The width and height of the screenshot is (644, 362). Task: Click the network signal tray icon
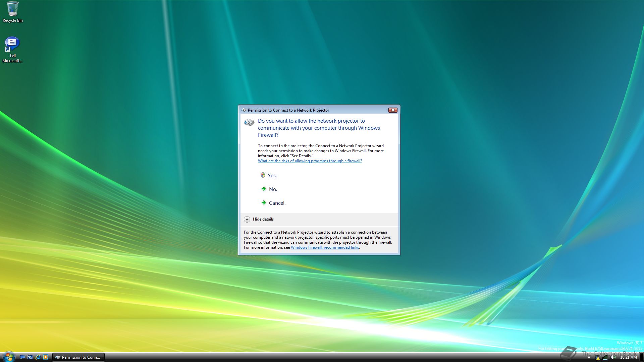[605, 357]
